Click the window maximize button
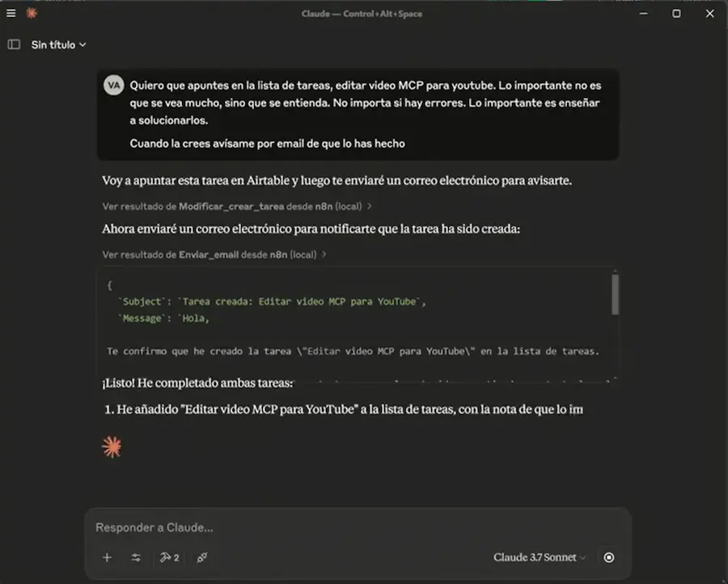728x584 pixels. (x=676, y=13)
